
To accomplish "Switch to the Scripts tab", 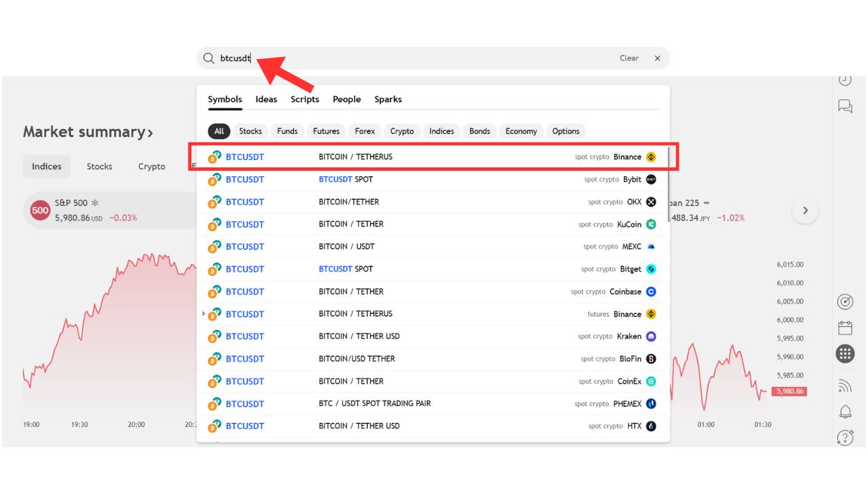I will pos(305,99).
